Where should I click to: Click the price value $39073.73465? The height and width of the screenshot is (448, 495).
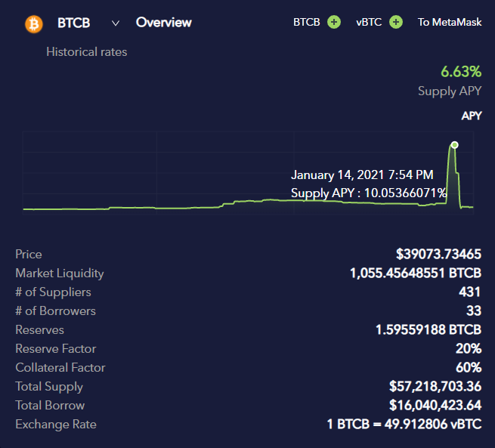pyautogui.click(x=439, y=254)
